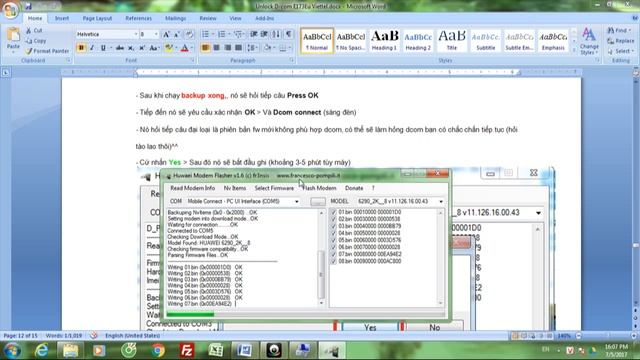Open the Page Layout ribbon tab

pos(97,18)
